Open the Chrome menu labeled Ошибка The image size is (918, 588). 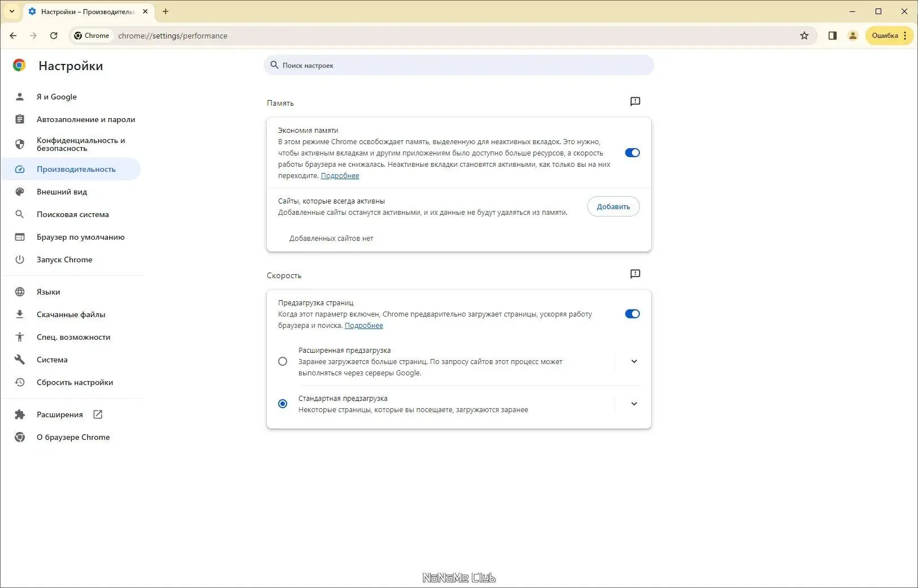[889, 36]
